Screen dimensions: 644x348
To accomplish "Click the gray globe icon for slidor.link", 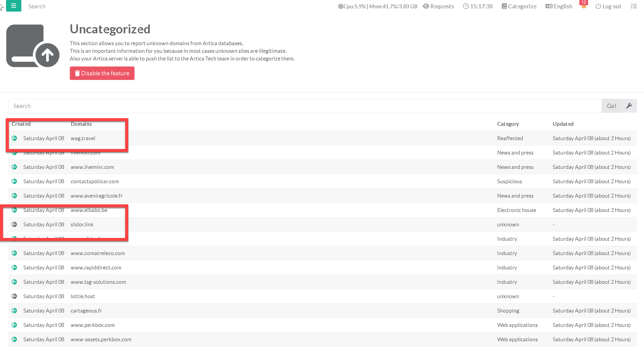I will [x=15, y=224].
